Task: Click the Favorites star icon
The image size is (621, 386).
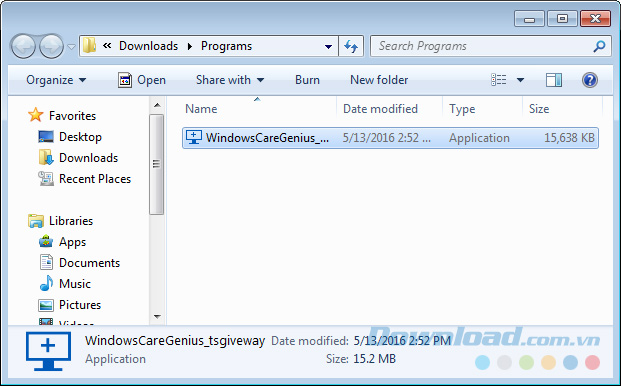Action: (x=36, y=115)
